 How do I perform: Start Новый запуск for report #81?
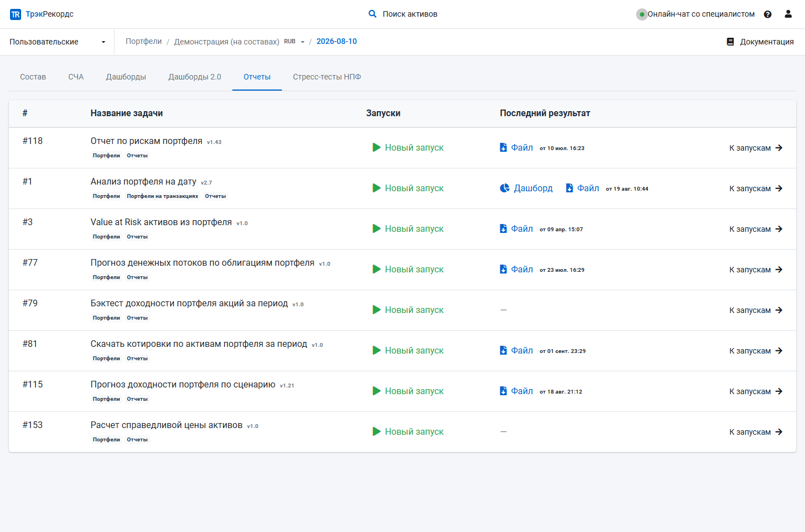click(x=408, y=350)
